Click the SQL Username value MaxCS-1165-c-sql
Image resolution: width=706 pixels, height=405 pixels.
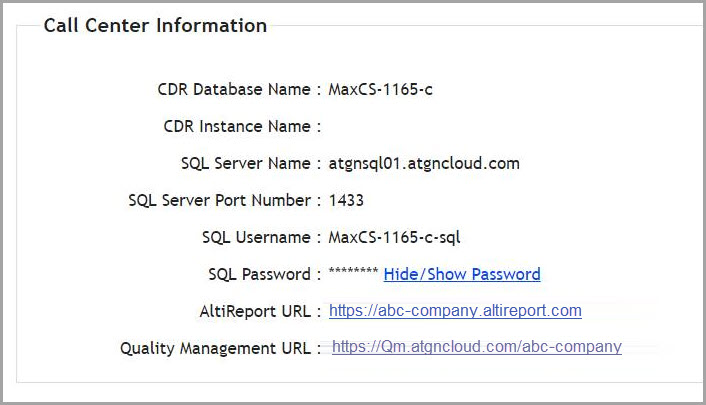(394, 237)
